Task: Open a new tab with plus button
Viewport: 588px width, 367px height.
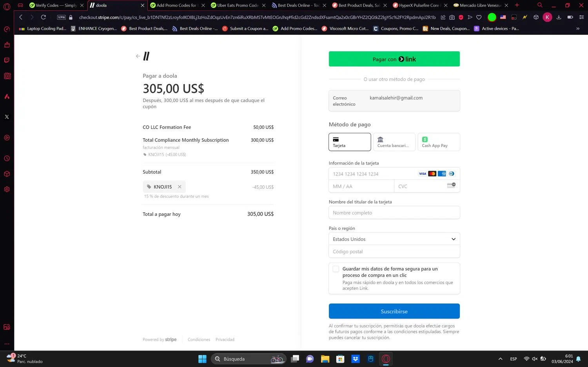Action: (x=517, y=5)
